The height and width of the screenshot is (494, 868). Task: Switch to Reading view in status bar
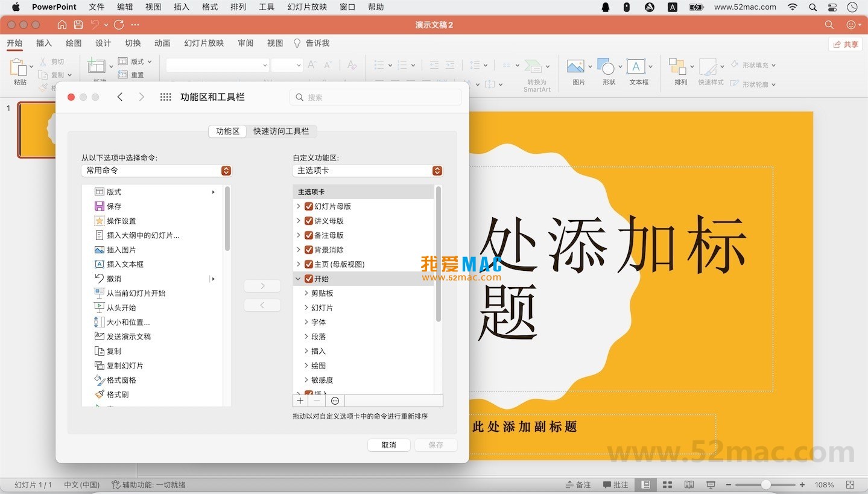point(689,484)
